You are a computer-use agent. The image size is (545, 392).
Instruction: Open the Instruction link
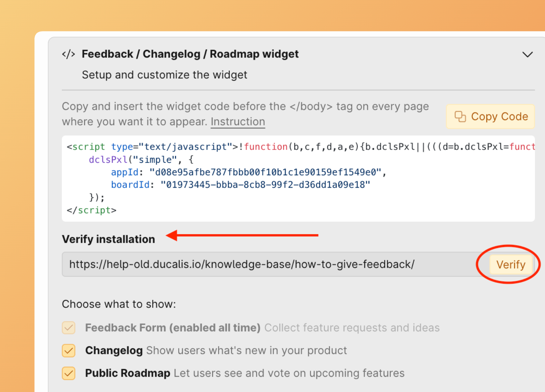coord(237,122)
